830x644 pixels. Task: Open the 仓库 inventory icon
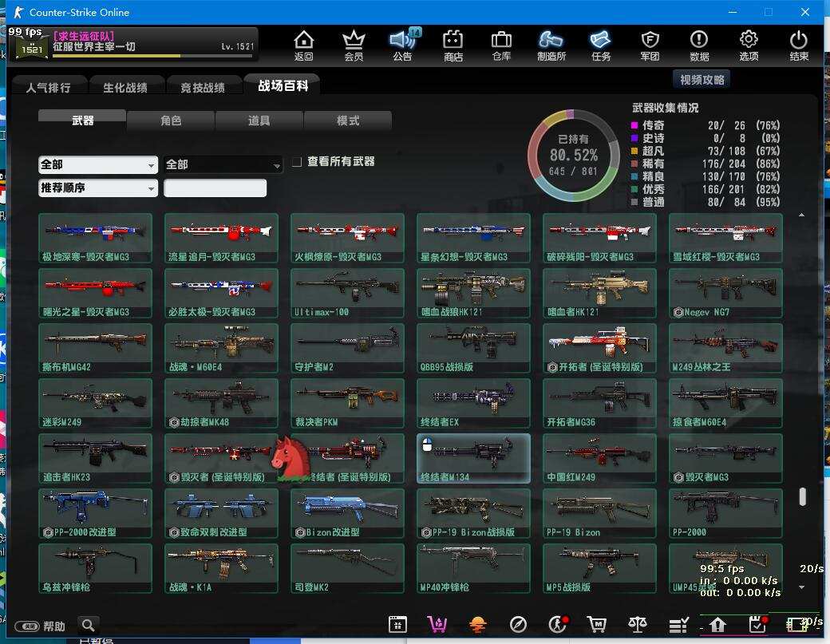tap(501, 45)
